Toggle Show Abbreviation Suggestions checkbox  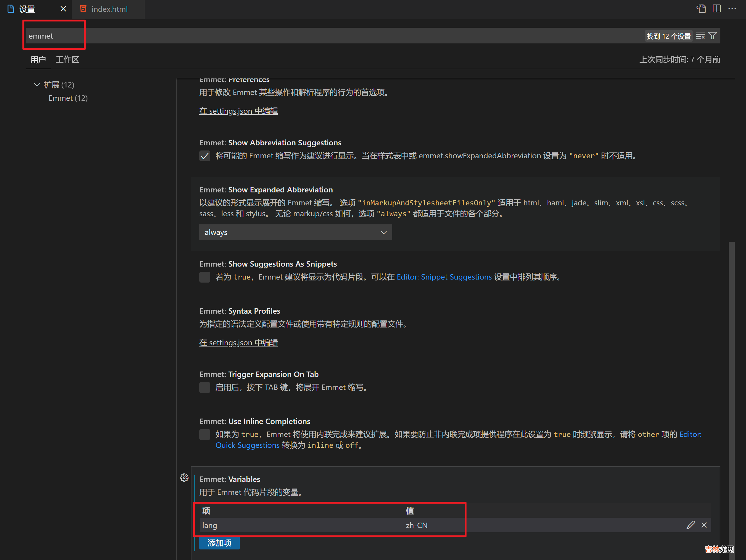(205, 156)
